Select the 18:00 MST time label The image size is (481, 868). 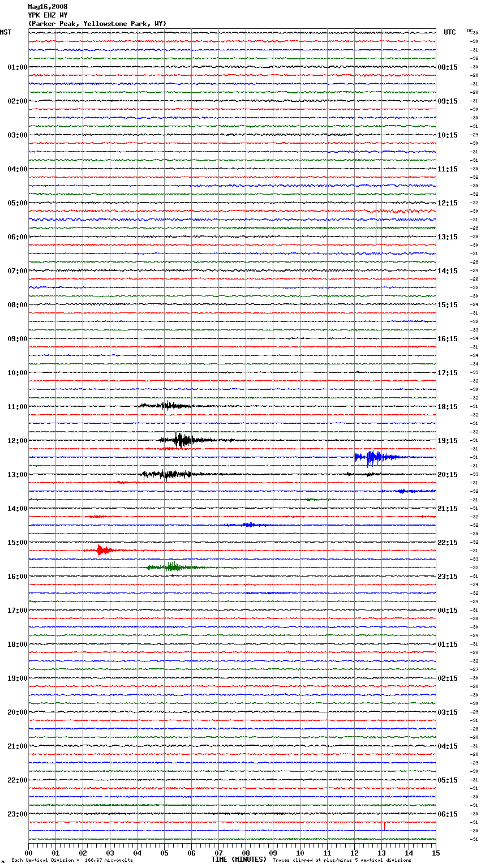click(17, 644)
